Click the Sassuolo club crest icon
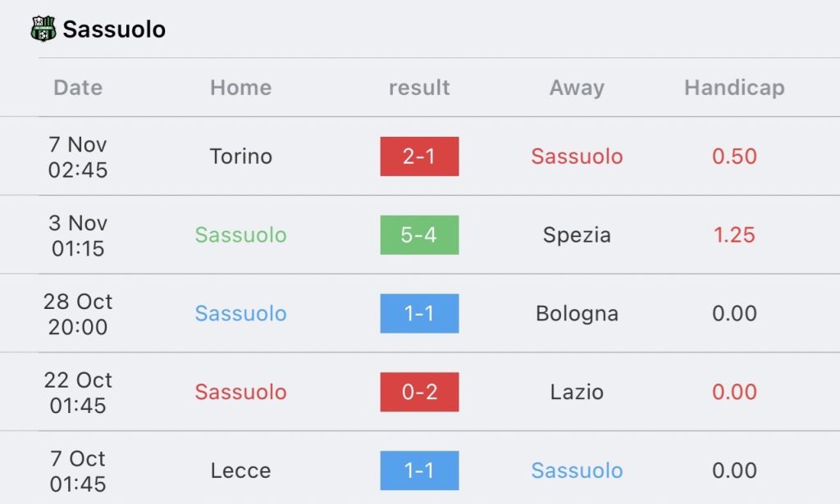This screenshot has height=504, width=840. [x=43, y=29]
